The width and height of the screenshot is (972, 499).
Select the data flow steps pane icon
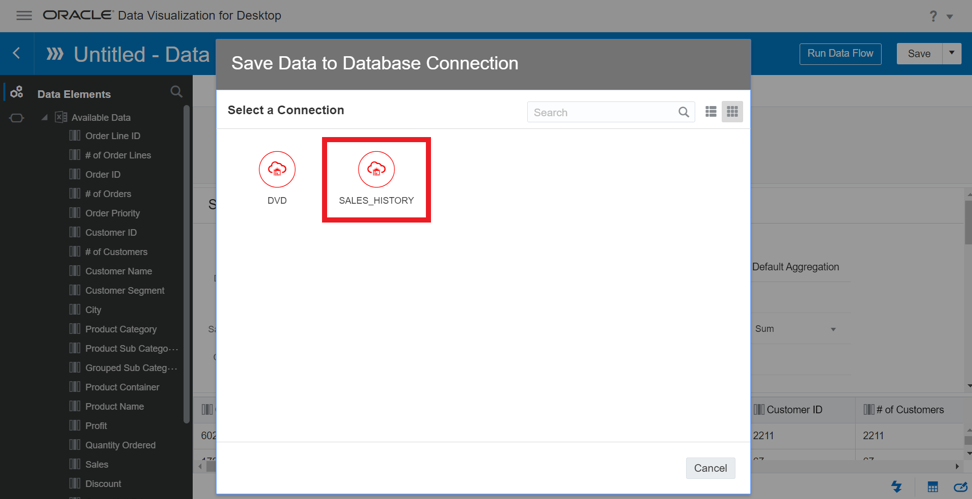pos(17,118)
